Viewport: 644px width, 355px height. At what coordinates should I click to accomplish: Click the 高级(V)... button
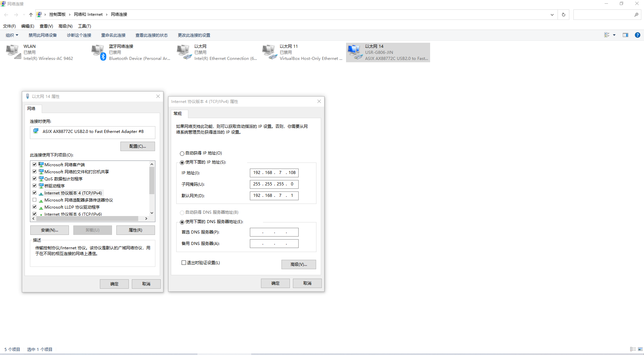click(299, 264)
